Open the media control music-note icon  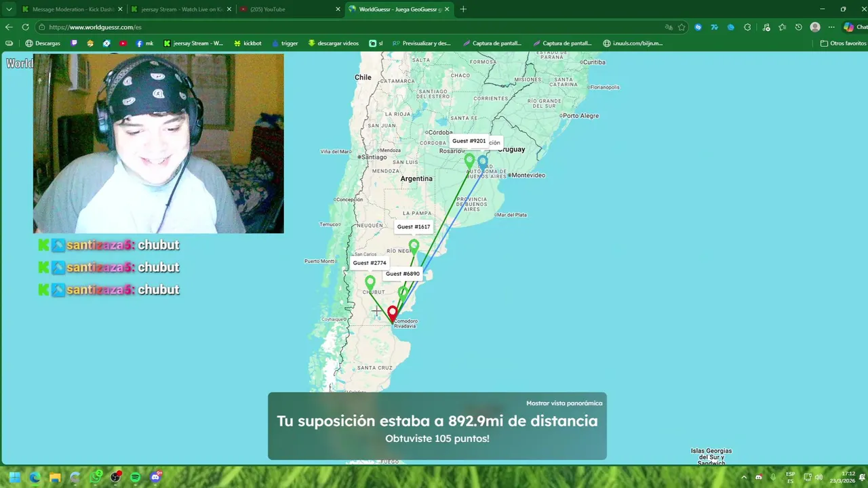pos(766,27)
